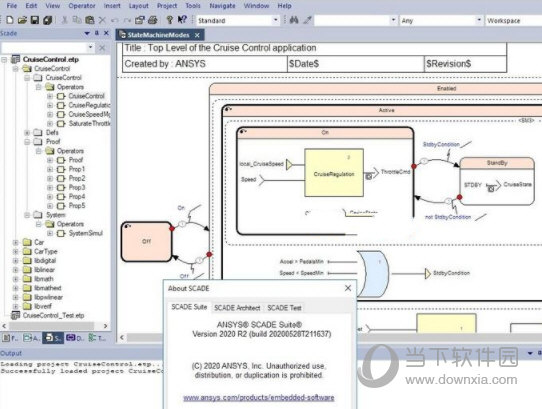Click the Cut scissors icon
Image resolution: width=542 pixels, height=409 pixels.
tap(64, 20)
